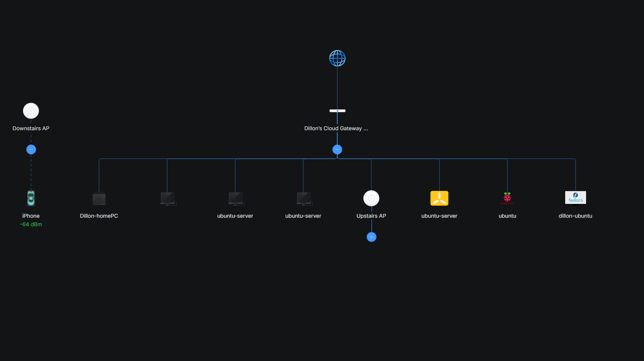This screenshot has width=644, height=361.
Task: Select the Downstairs AP device icon
Action: (31, 111)
